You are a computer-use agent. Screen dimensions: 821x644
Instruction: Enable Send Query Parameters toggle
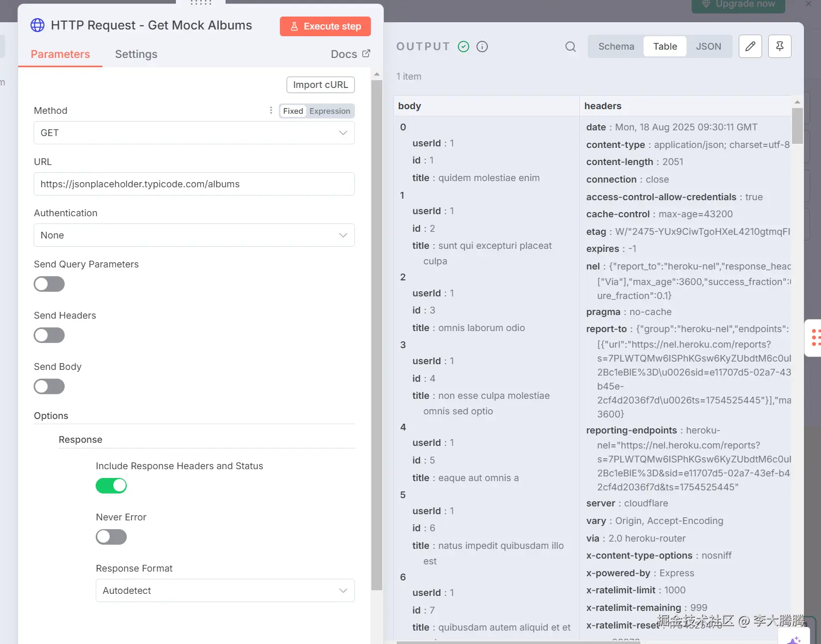click(x=49, y=284)
